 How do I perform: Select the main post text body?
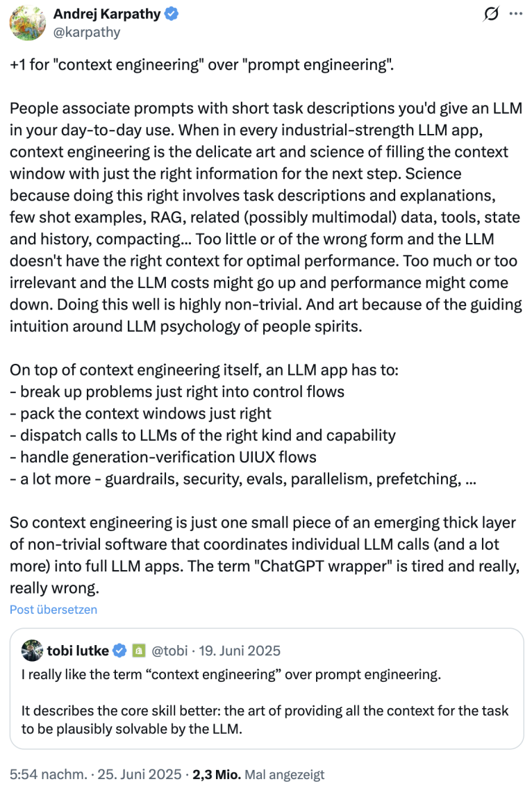point(264,208)
